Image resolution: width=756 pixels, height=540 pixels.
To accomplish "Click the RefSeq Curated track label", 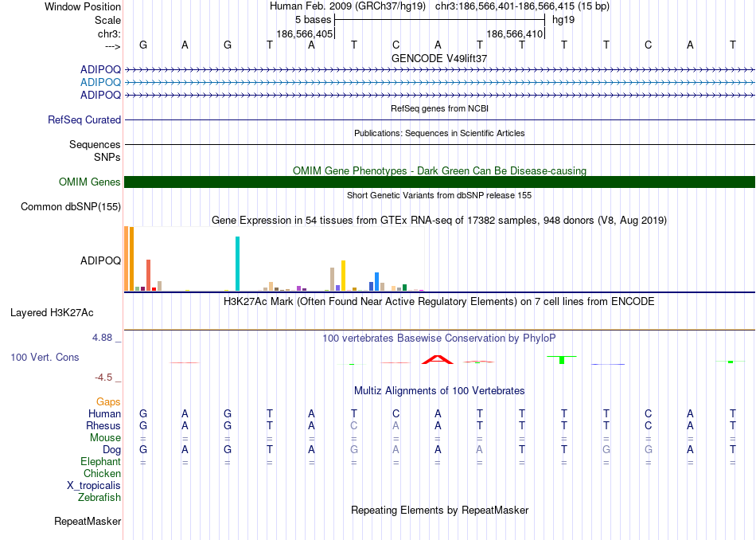I will [x=84, y=119].
